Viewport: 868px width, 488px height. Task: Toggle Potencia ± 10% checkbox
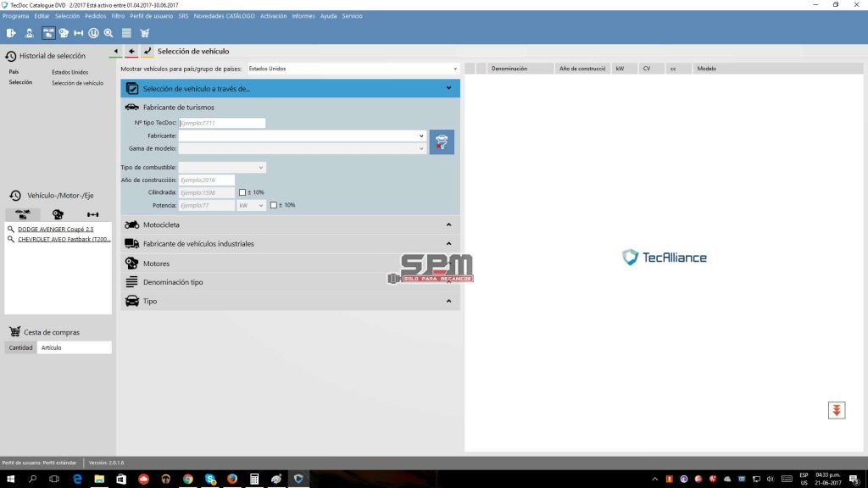(x=274, y=205)
